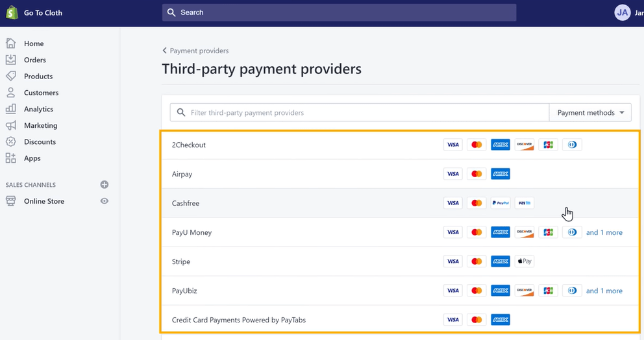Click the Amex icon in Airpay row
The height and width of the screenshot is (340, 644).
pyautogui.click(x=501, y=174)
